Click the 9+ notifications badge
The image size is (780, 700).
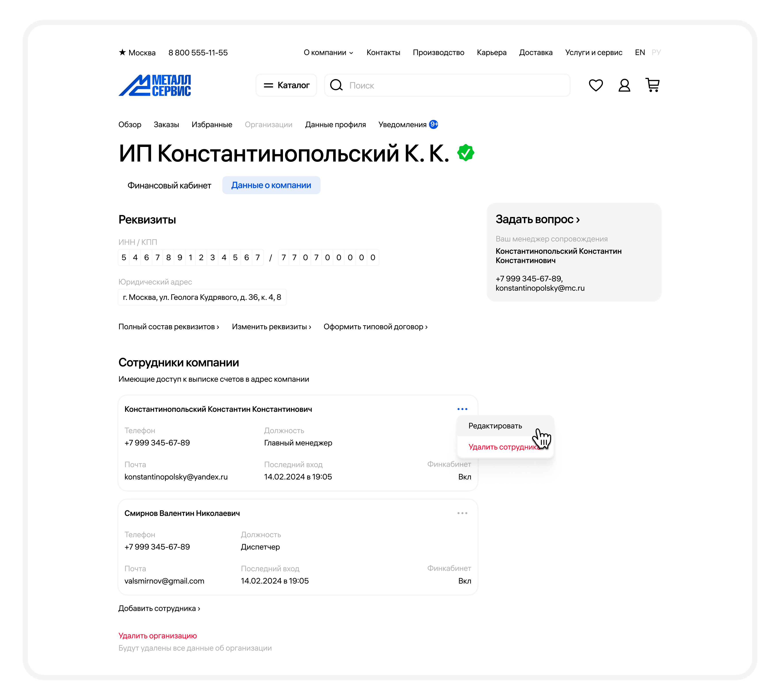point(434,124)
